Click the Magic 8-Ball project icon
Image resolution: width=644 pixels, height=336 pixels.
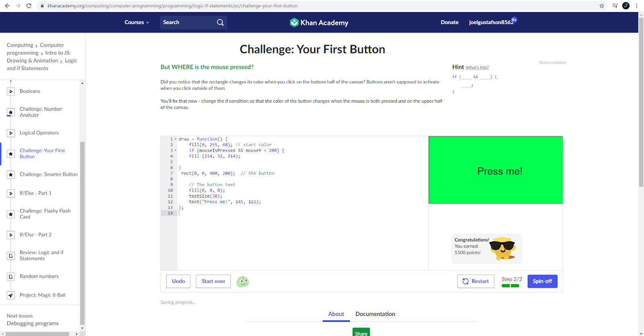(x=11, y=295)
